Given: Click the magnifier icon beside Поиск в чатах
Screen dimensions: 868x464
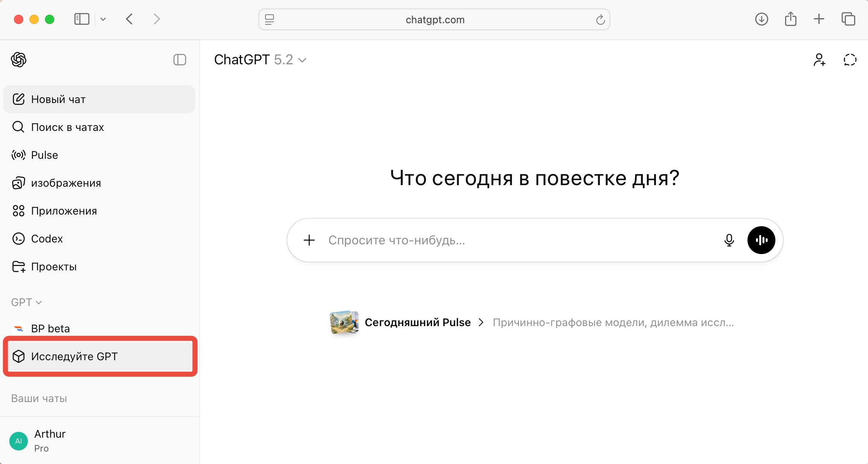Looking at the screenshot, I should pyautogui.click(x=18, y=127).
